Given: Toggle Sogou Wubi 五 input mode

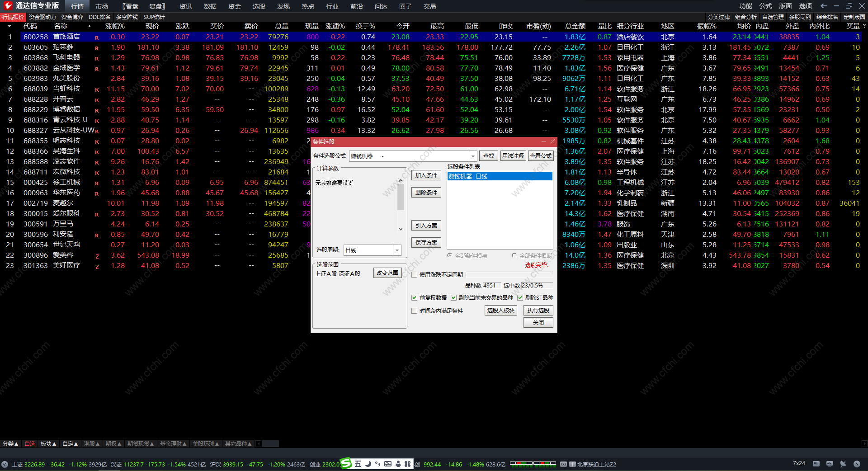Looking at the screenshot, I should [358, 464].
